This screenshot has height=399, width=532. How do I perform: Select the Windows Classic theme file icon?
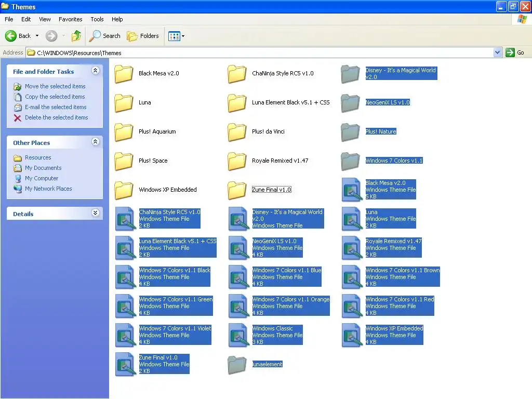tap(238, 335)
